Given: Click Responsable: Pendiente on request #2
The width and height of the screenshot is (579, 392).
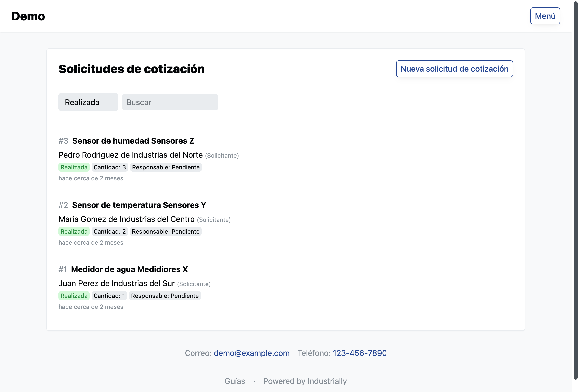Looking at the screenshot, I should [165, 231].
